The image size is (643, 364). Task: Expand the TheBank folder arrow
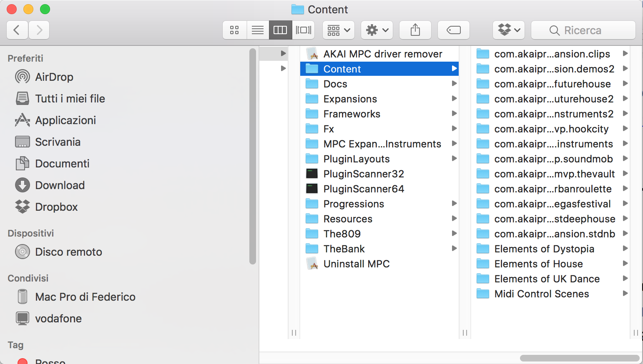tap(454, 249)
